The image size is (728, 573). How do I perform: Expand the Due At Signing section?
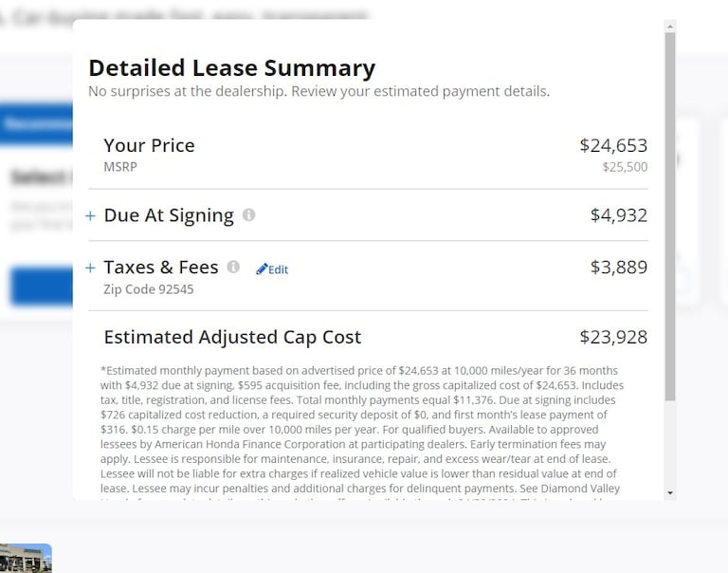click(90, 216)
